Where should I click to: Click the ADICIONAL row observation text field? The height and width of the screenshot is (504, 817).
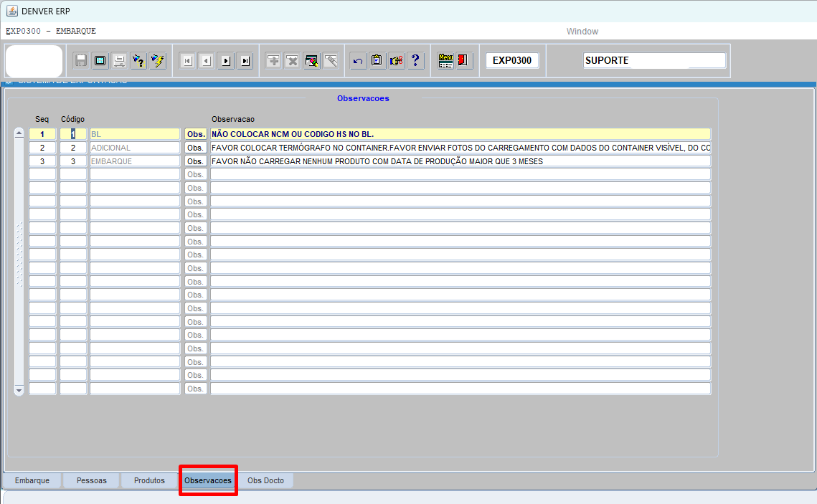point(460,148)
